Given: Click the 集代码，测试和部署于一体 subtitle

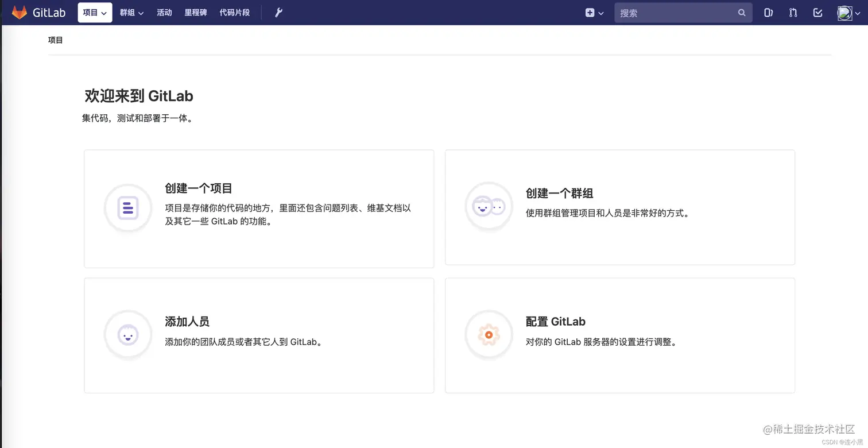Looking at the screenshot, I should point(138,119).
